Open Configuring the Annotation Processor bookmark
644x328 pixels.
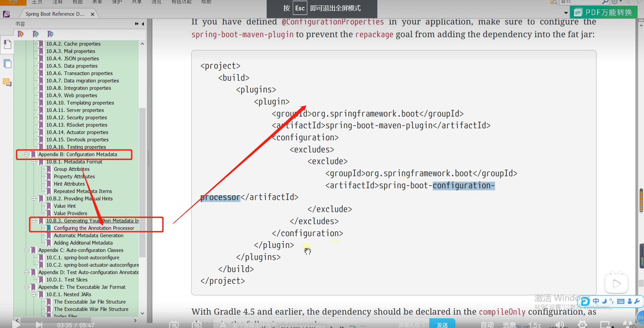pos(94,228)
